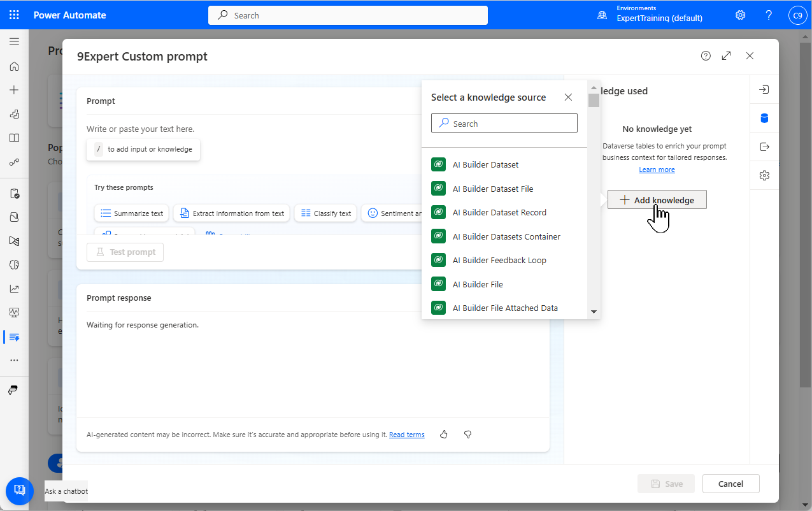Open the app launcher waffle icon
Screen dimensions: 812x511
pos(14,15)
